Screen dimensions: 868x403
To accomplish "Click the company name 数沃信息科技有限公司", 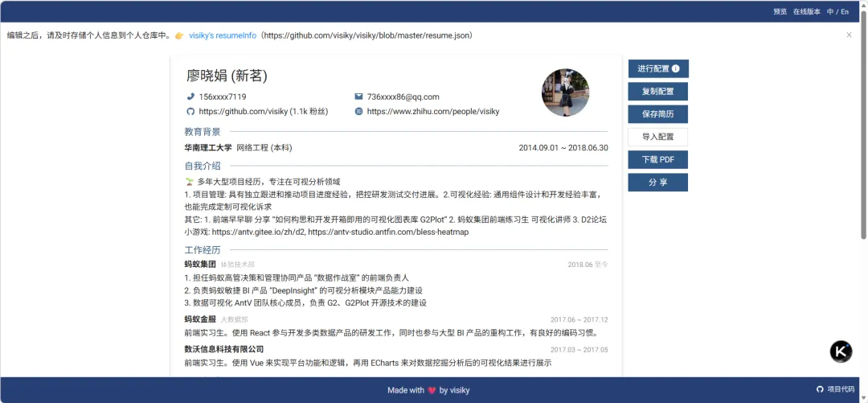I will pyautogui.click(x=224, y=349).
